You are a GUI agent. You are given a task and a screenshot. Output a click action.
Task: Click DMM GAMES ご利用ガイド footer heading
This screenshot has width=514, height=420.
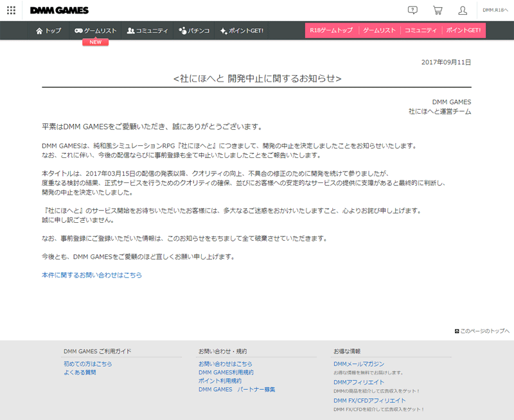(x=98, y=351)
